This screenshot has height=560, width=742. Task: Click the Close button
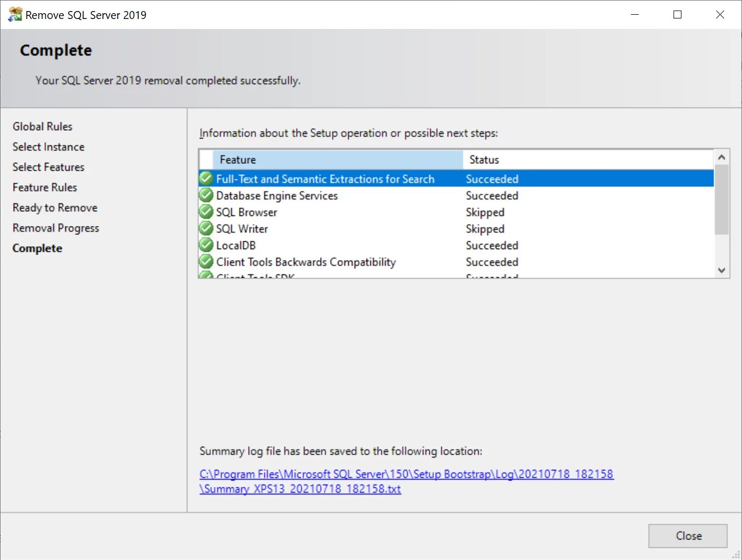(x=688, y=536)
